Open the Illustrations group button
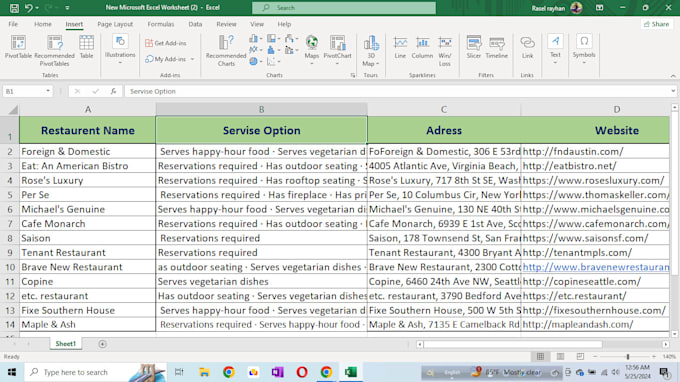The image size is (680, 382). click(x=120, y=50)
